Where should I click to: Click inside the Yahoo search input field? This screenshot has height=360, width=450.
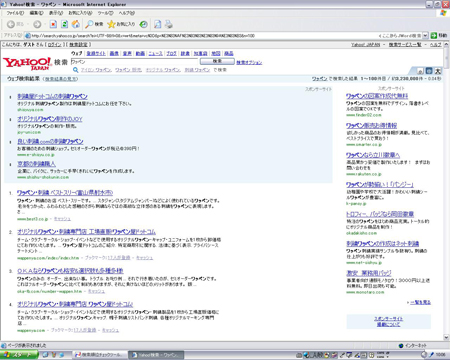click(x=134, y=62)
